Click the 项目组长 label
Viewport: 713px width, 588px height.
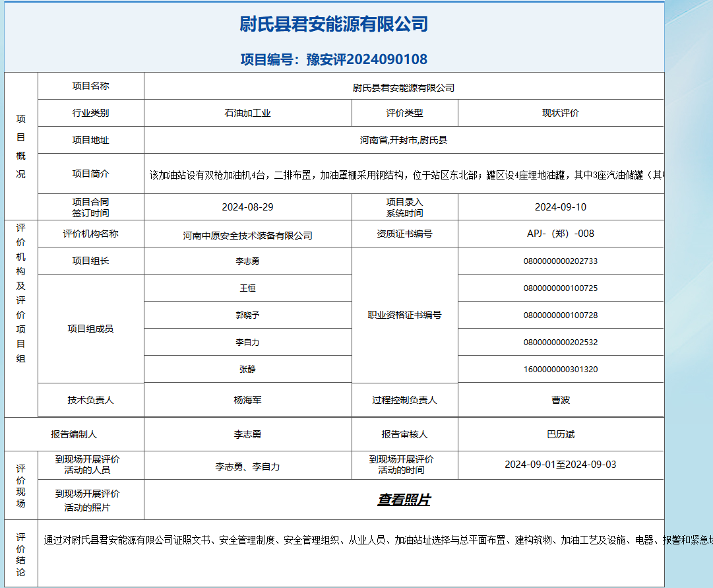(x=90, y=261)
